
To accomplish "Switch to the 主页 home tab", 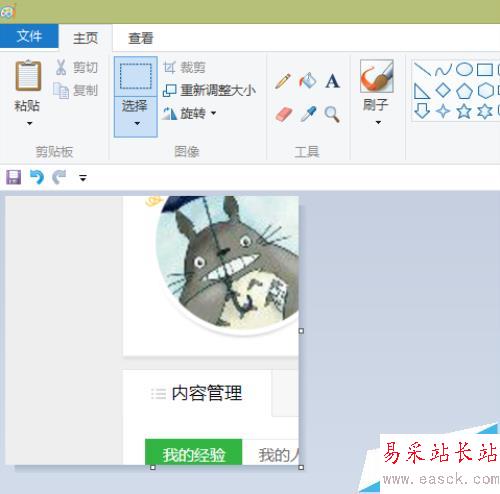I will pos(85,38).
